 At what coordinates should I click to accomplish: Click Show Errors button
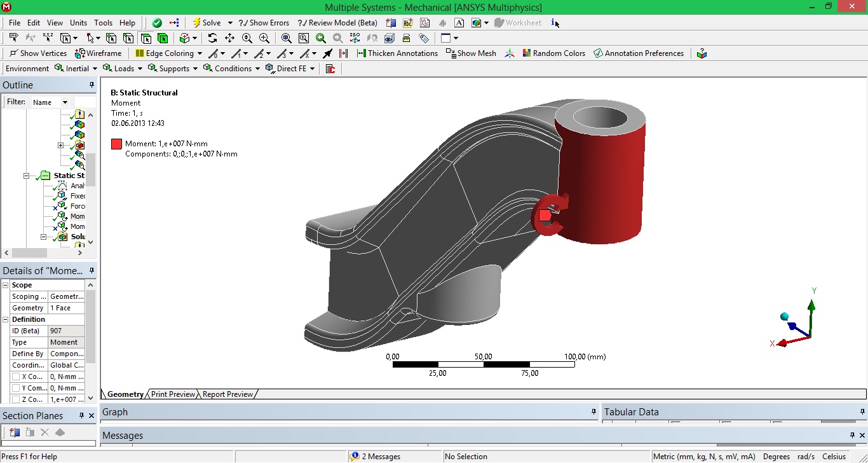(264, 23)
